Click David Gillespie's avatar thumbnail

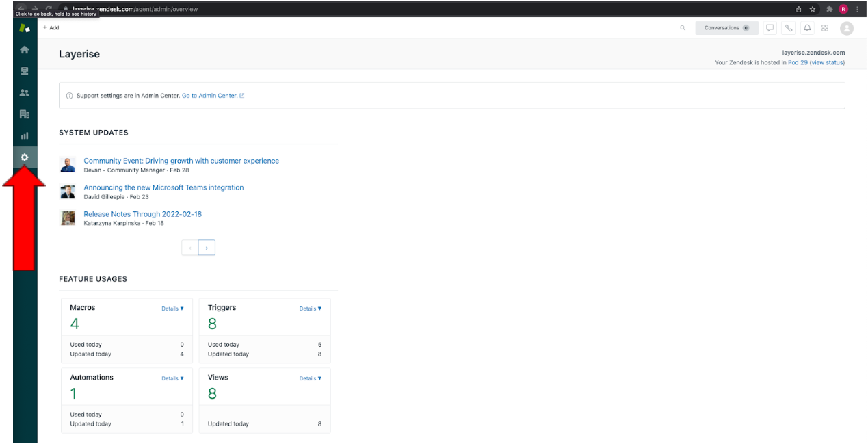click(68, 191)
